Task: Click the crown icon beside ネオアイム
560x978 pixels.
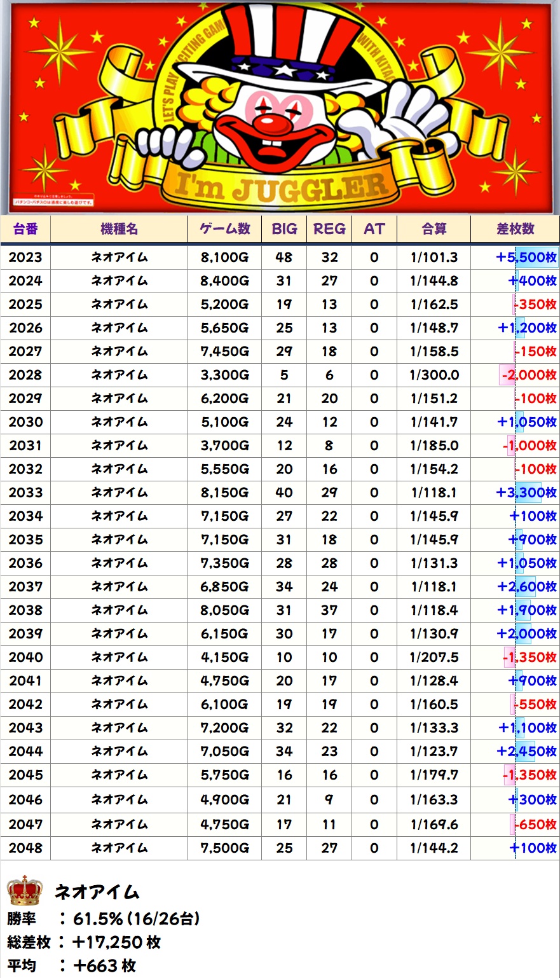Action: [25, 890]
